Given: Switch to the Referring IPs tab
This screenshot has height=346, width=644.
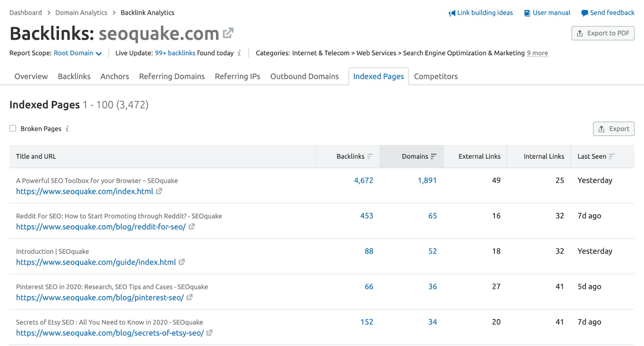Looking at the screenshot, I should pyautogui.click(x=237, y=76).
